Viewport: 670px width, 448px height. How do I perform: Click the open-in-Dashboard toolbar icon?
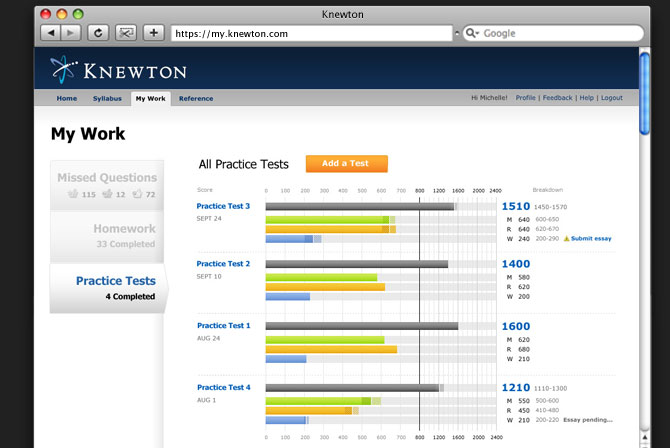coord(126,33)
